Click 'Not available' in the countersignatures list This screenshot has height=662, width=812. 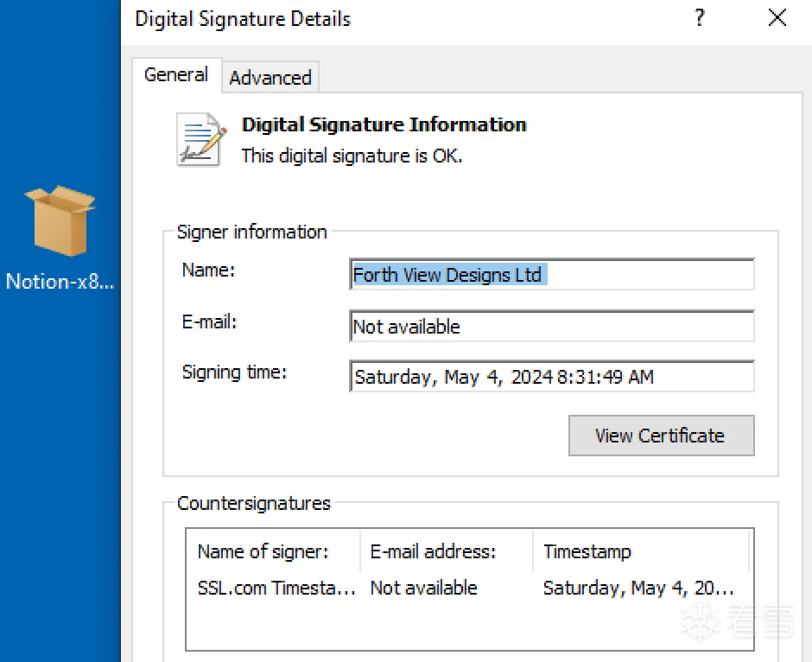click(423, 589)
